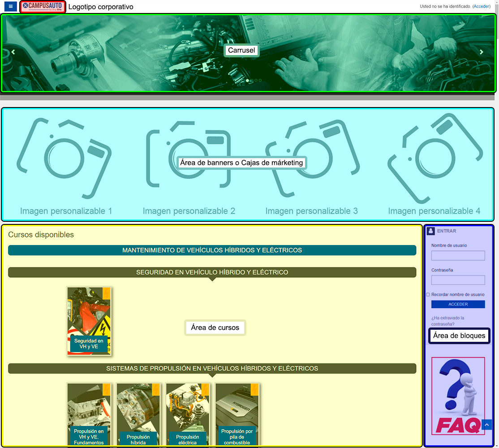Click the FAQ question mark image

coord(458,396)
